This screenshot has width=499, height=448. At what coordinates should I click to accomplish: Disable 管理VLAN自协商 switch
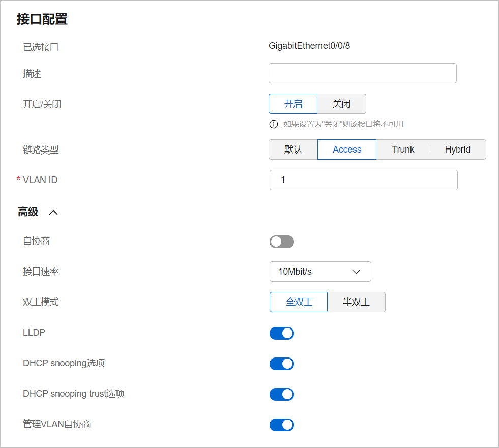click(x=282, y=425)
